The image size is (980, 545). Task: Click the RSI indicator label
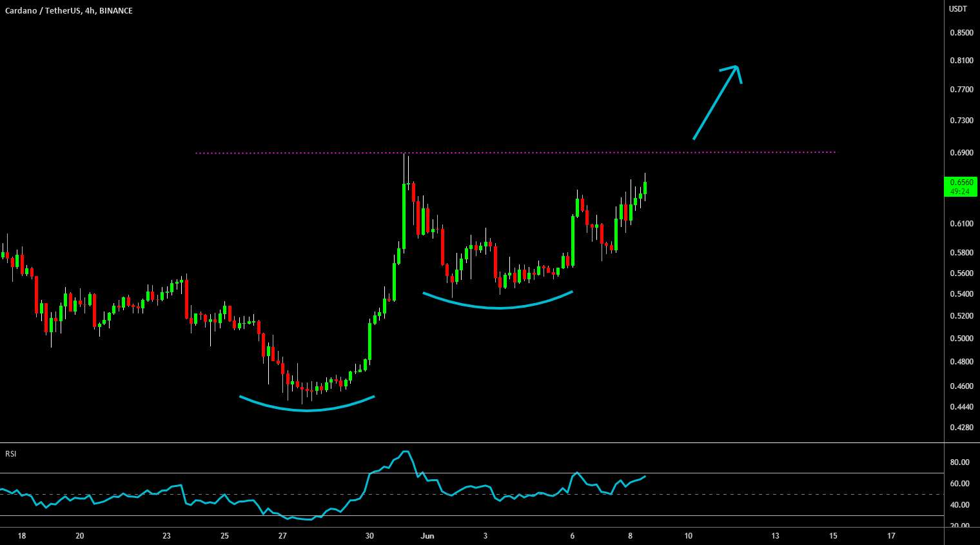11,454
